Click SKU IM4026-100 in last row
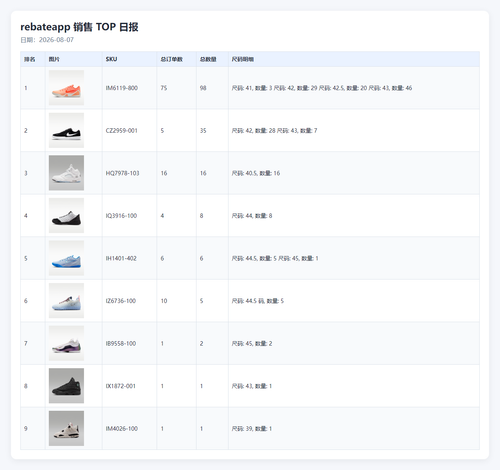500x470 pixels. point(122,429)
